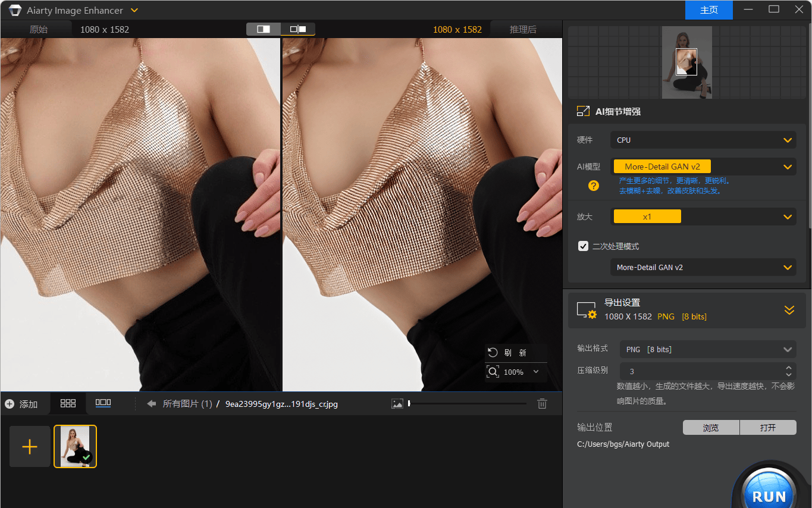812x508 pixels.
Task: Select the side-by-side compare view icon
Action: pos(297,29)
